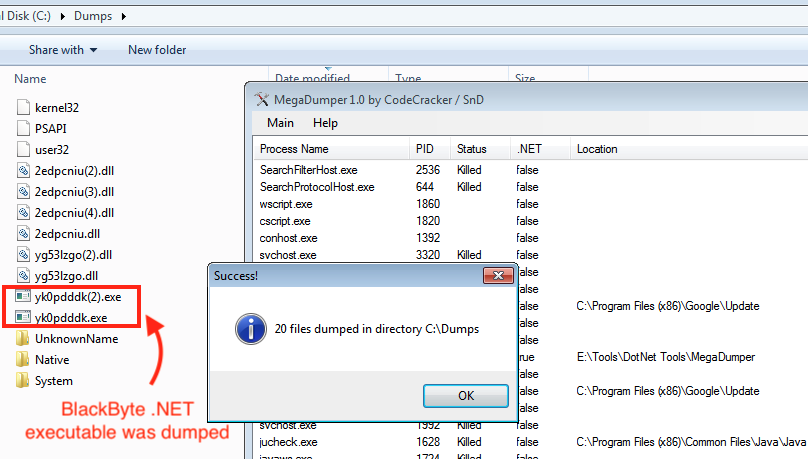Sort processes by Status column header
Screen dimensions: 808x459
point(472,149)
